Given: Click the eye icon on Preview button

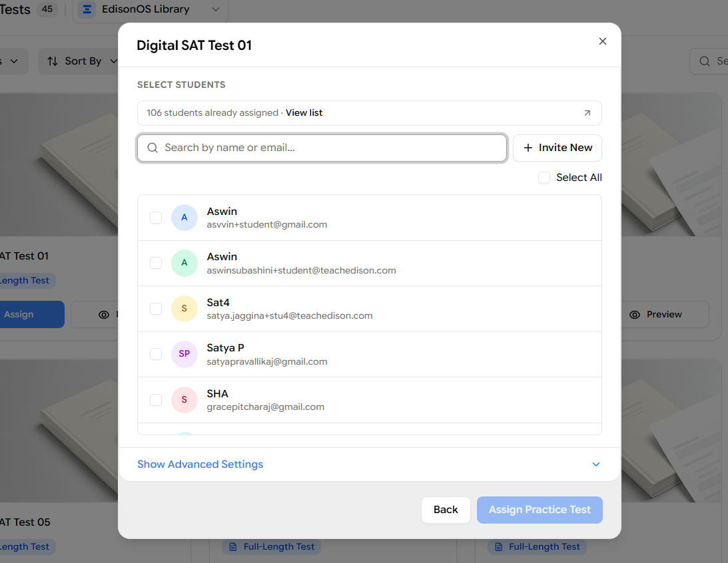Looking at the screenshot, I should point(634,314).
